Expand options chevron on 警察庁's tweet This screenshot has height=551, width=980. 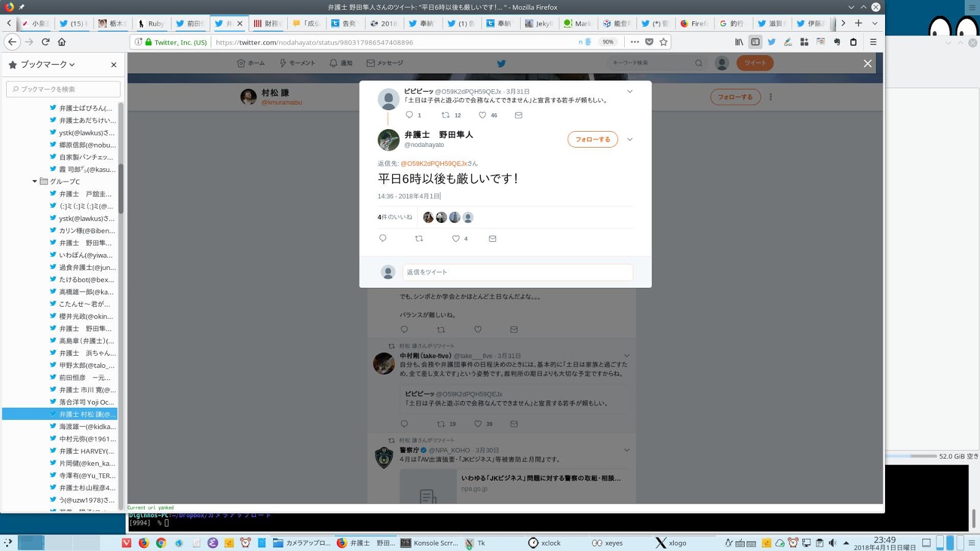coord(627,450)
